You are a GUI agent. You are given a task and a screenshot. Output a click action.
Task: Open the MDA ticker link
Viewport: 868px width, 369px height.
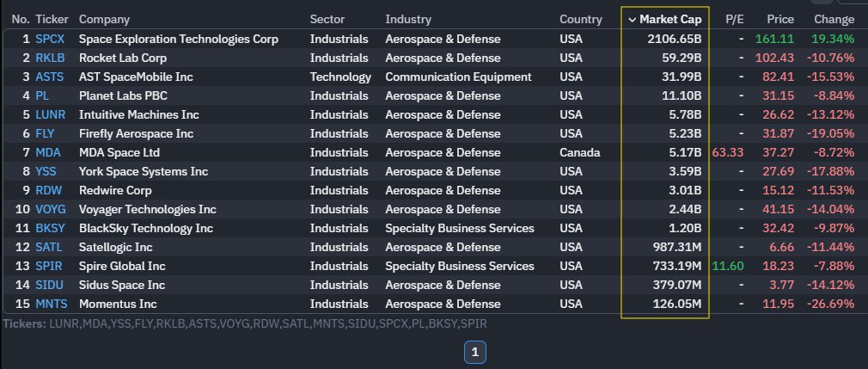[48, 152]
